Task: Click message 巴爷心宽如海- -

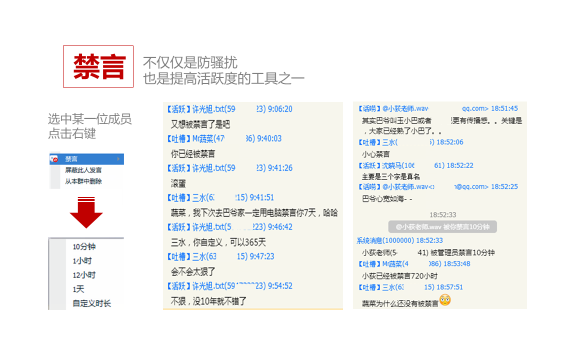Action: (387, 199)
